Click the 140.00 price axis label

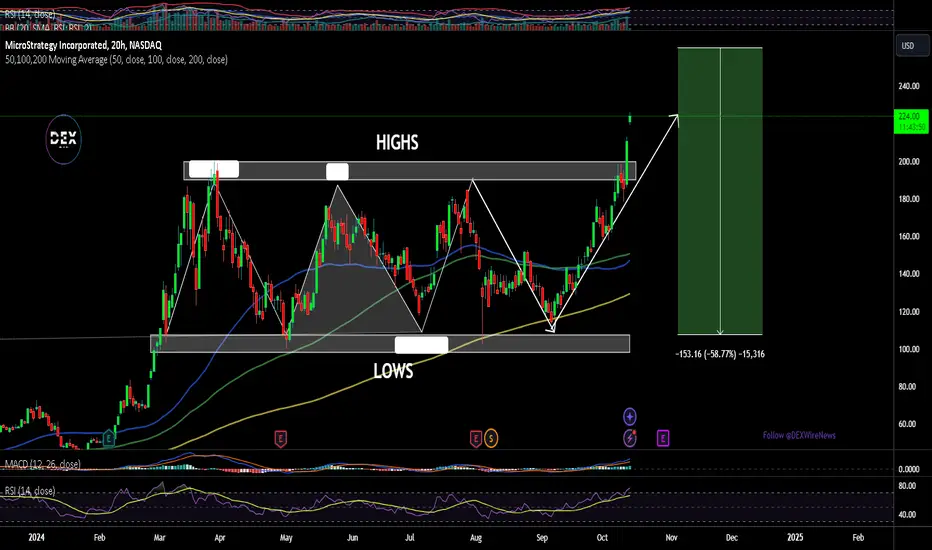click(x=909, y=274)
